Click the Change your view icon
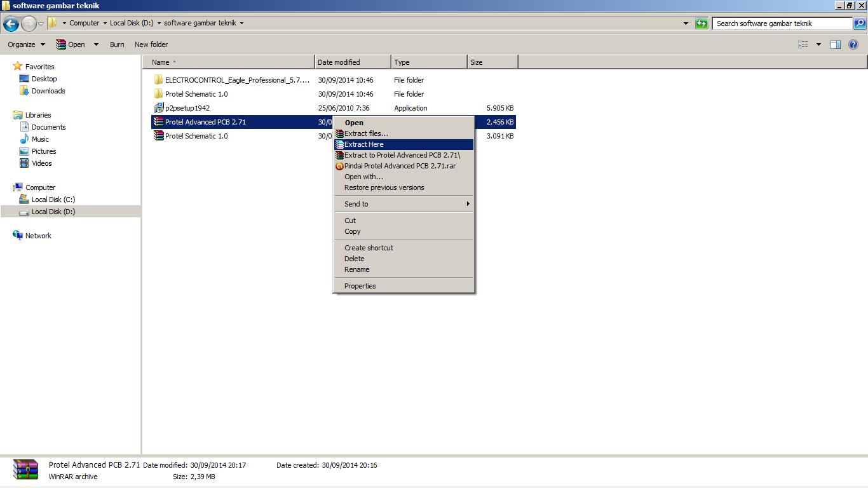The image size is (868, 488). pyautogui.click(x=803, y=44)
